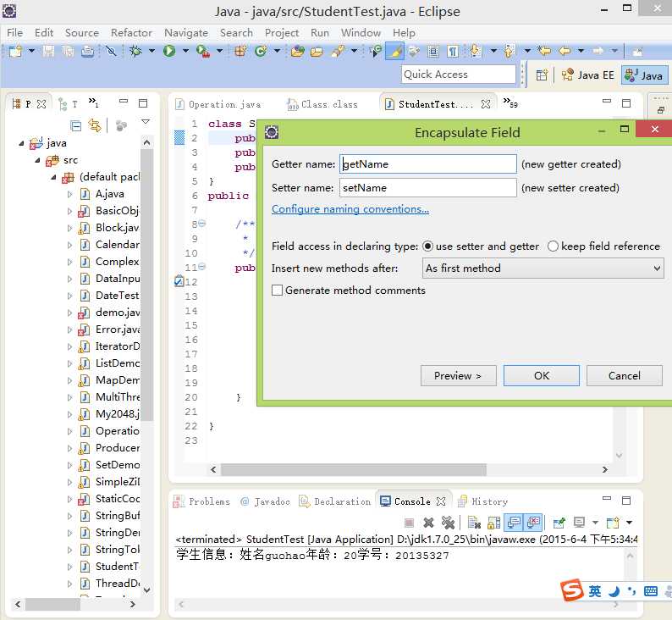Screen dimensions: 672x620
Task: Click the Terminate icon in Console
Action: coord(410,523)
